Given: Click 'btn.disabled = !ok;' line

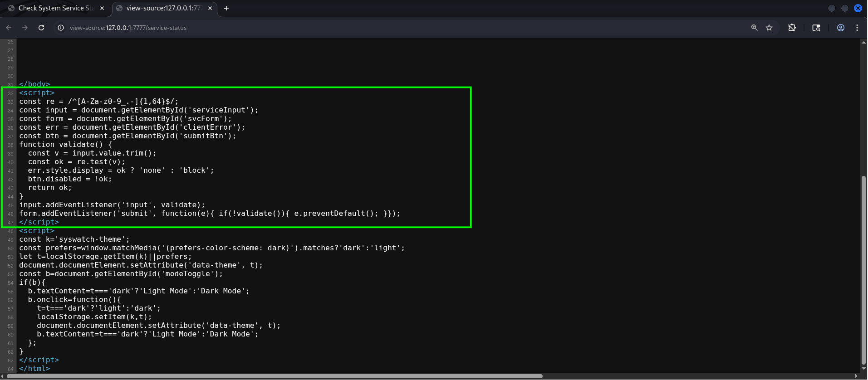Looking at the screenshot, I should tap(70, 179).
